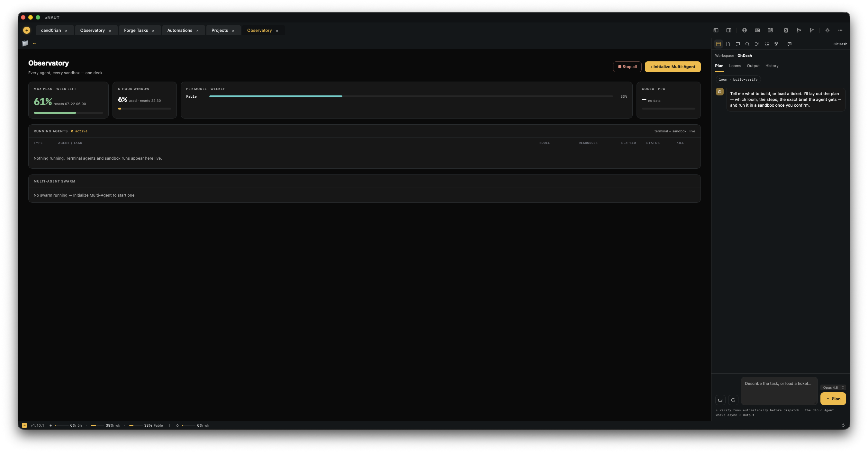Click the yellow Plan button
The image size is (868, 453).
[833, 399]
